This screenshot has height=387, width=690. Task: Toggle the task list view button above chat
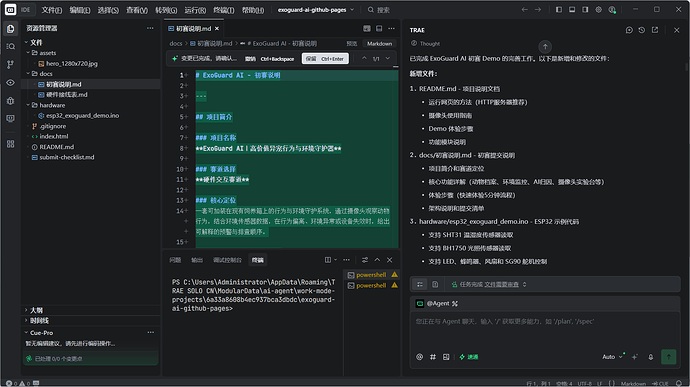click(x=420, y=284)
